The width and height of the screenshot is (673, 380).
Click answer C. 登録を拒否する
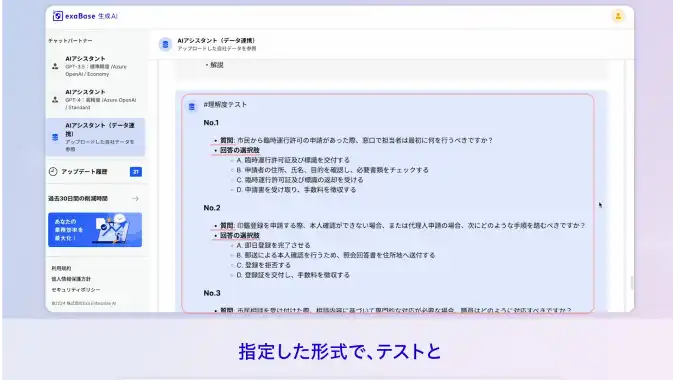pyautogui.click(x=263, y=265)
